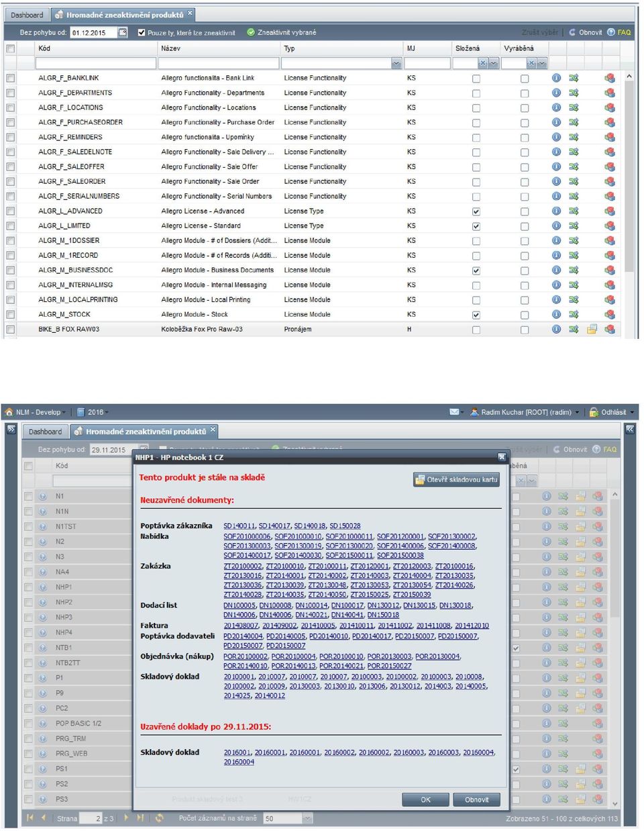Screen dimensions: 644x831
Task: Tick the row checkbox for ALGR_F_SERIALNUMBERS
Action: tap(10, 196)
